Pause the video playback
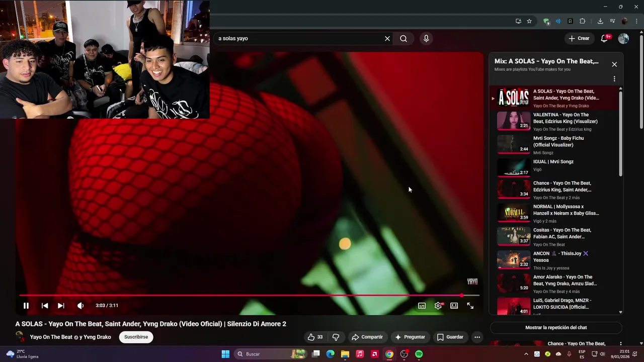The height and width of the screenshot is (362, 644). coord(26,306)
